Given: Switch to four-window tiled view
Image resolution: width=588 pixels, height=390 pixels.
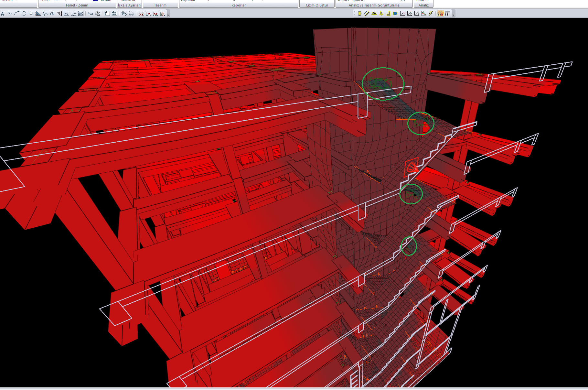Looking at the screenshot, I should pyautogui.click(x=114, y=14).
